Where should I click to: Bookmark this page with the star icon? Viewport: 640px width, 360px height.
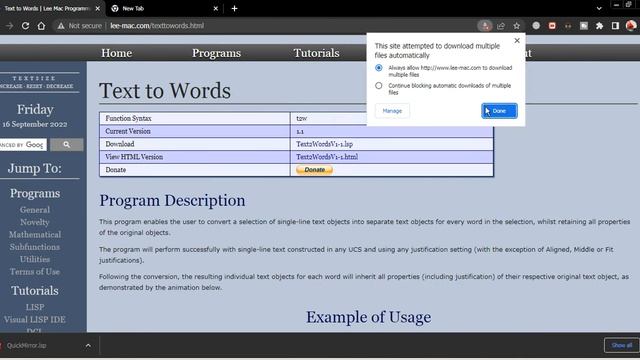(516, 26)
